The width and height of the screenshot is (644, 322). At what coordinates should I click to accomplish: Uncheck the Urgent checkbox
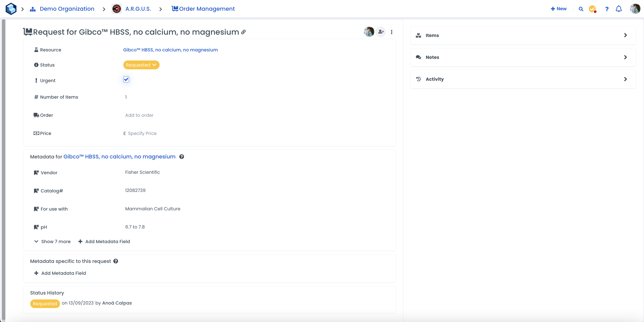[126, 80]
